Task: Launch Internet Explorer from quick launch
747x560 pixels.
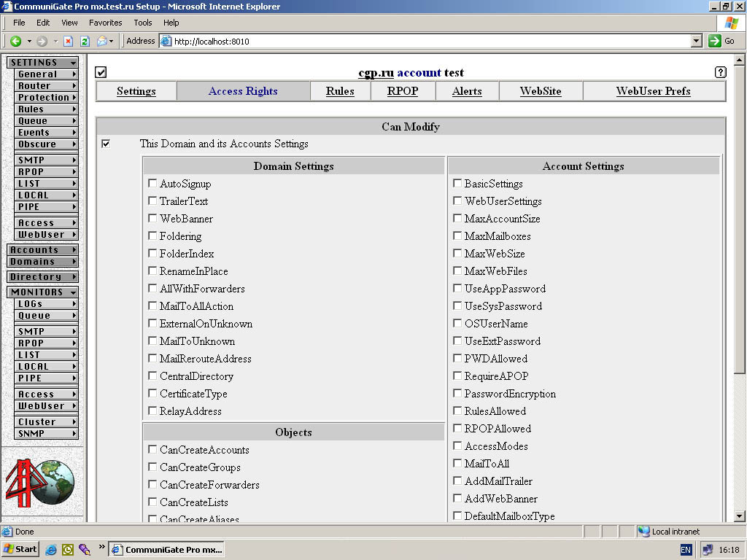Action: pyautogui.click(x=51, y=549)
